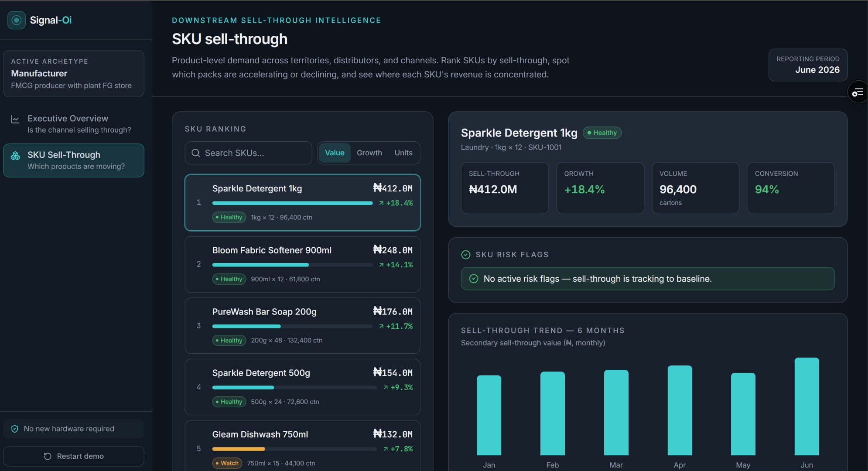The height and width of the screenshot is (471, 868).
Task: Click the ₦154.0M value text
Action: [x=393, y=372]
